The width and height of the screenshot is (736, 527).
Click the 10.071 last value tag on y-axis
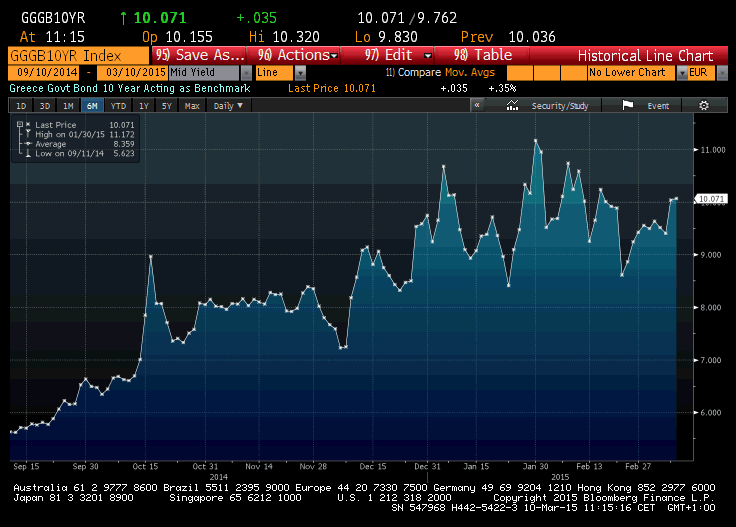pyautogui.click(x=711, y=199)
